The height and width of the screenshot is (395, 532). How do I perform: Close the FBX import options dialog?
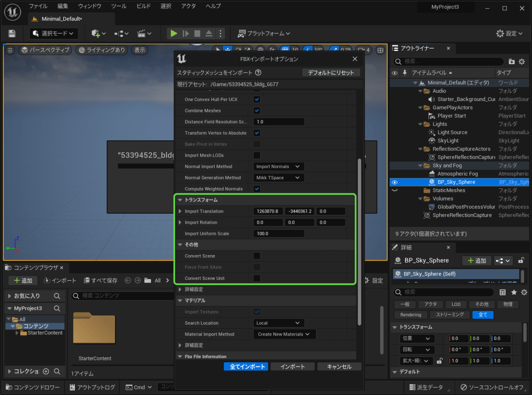click(355, 59)
